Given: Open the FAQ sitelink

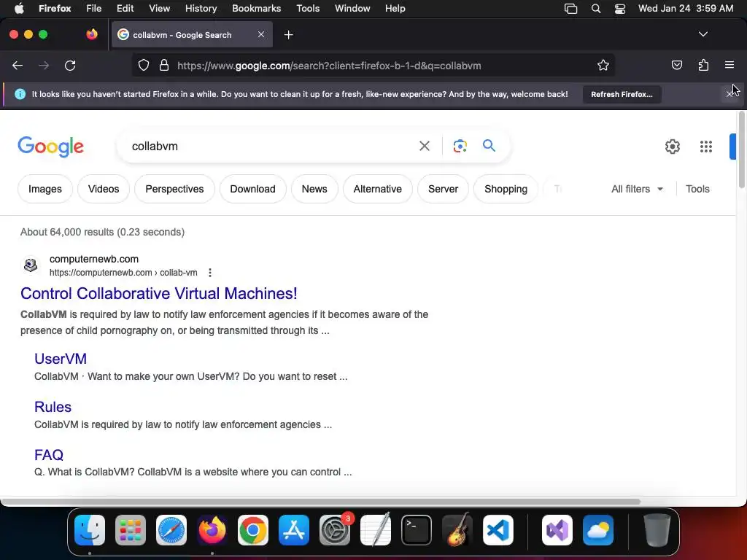Looking at the screenshot, I should point(49,455).
